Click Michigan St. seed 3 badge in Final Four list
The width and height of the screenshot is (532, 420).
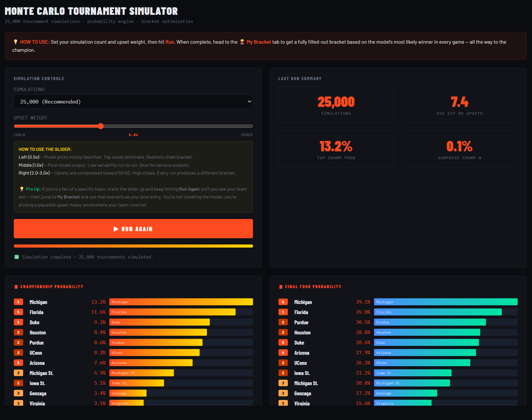[283, 383]
